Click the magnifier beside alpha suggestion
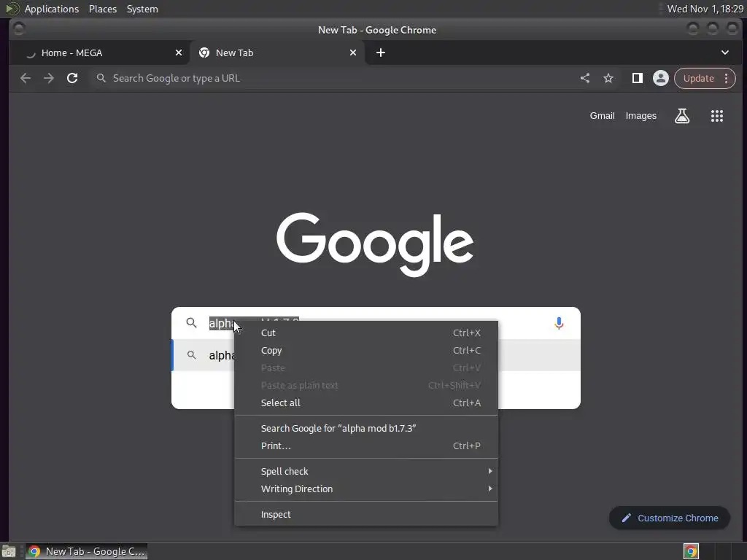 (192, 355)
